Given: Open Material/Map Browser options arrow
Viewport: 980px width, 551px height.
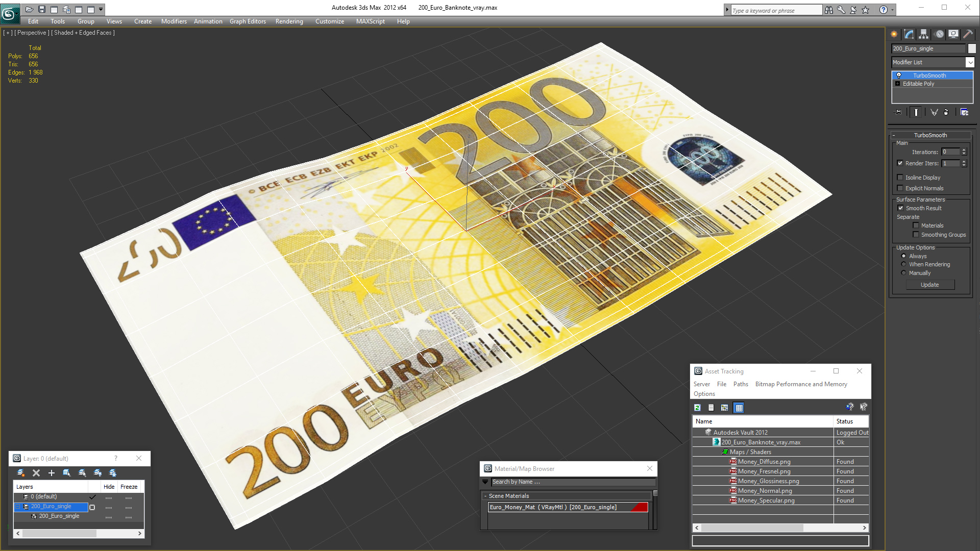Looking at the screenshot, I should click(x=485, y=482).
